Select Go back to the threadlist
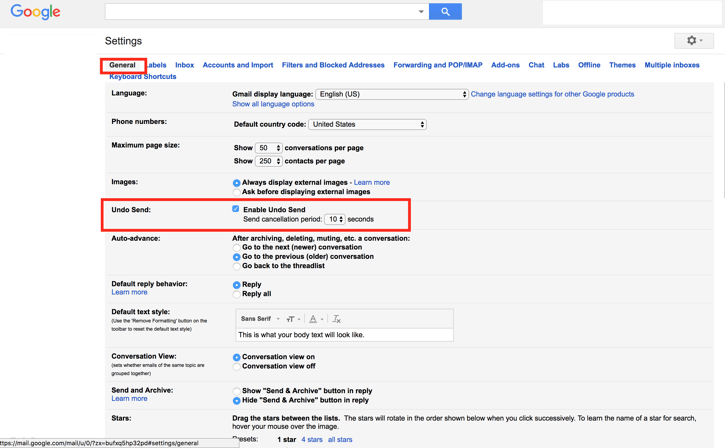Screen dimensions: 725x448 236,266
